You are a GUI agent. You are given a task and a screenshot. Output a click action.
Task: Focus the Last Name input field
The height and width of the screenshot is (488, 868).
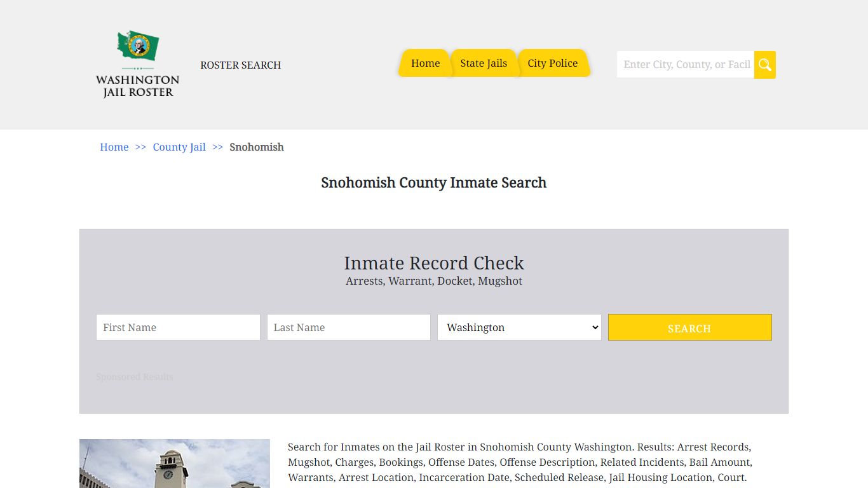point(349,327)
